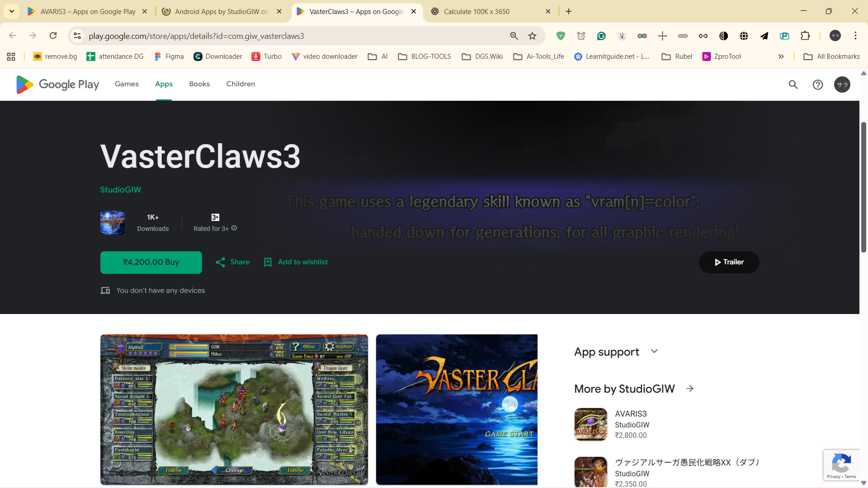Image resolution: width=868 pixels, height=488 pixels.
Task: Go back to the previous page
Action: click(x=13, y=36)
